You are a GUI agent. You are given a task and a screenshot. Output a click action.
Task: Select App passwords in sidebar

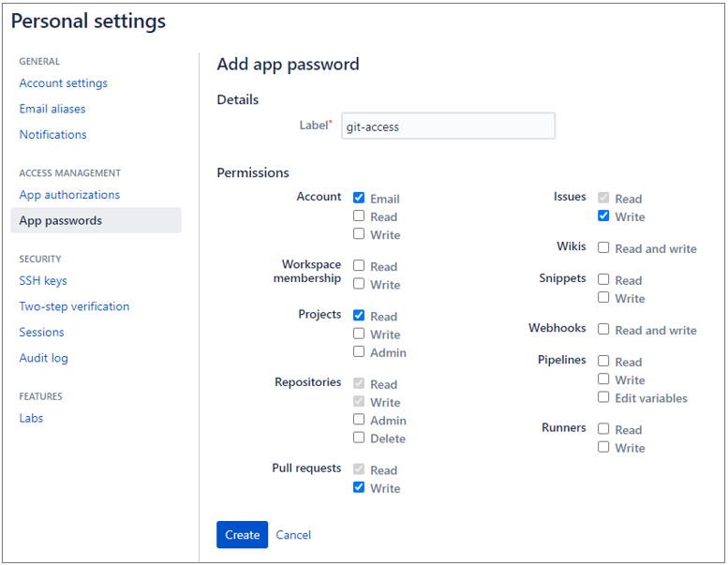pyautogui.click(x=96, y=220)
